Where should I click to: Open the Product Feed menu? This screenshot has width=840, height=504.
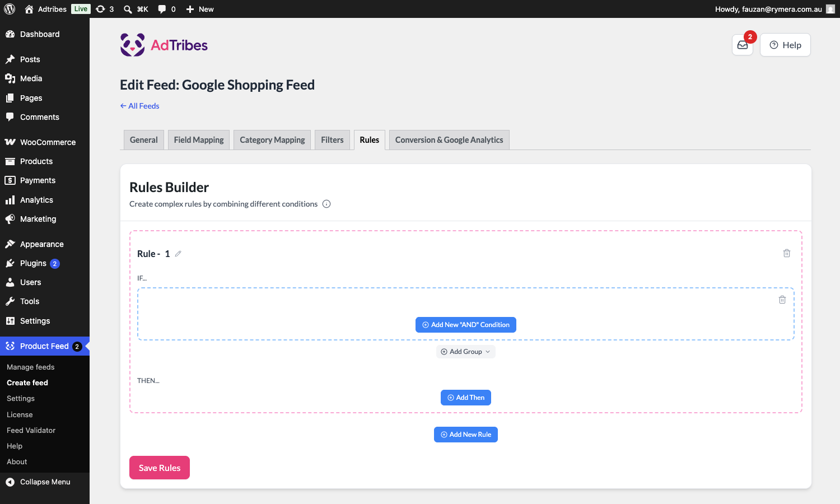(x=45, y=346)
